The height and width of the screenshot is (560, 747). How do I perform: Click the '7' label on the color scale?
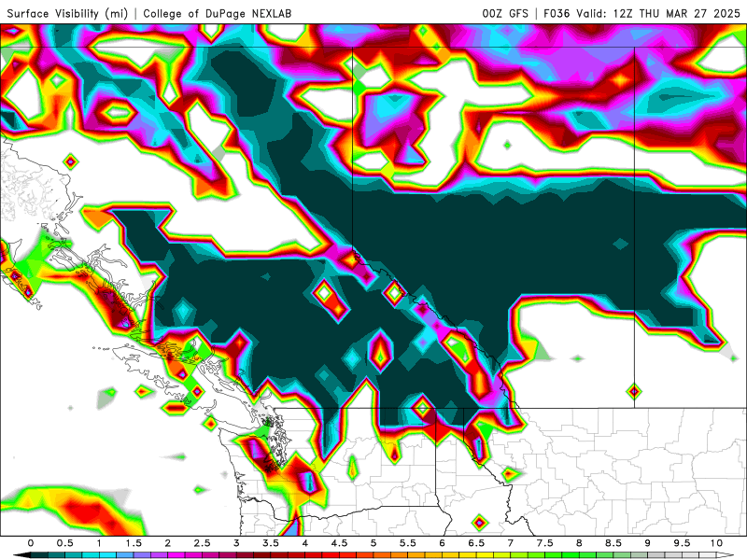511,543
